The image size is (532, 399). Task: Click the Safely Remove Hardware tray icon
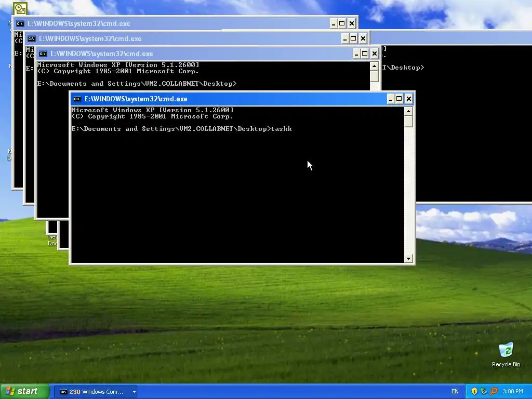click(484, 392)
